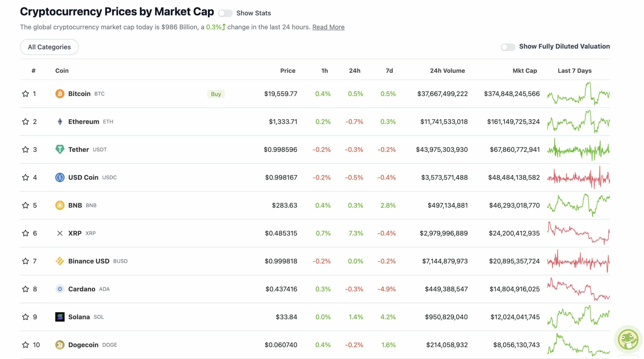Follow the Read More link

[328, 27]
